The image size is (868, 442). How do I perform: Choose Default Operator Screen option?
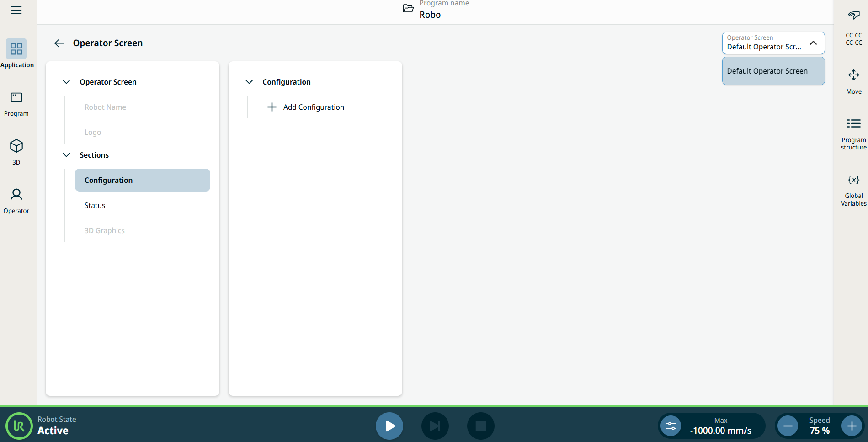(773, 71)
